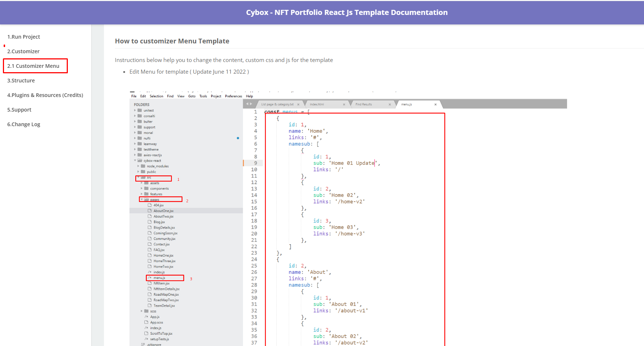The height and width of the screenshot is (346, 644).
Task: Open TeamDetail.jsx file
Action: (164, 306)
